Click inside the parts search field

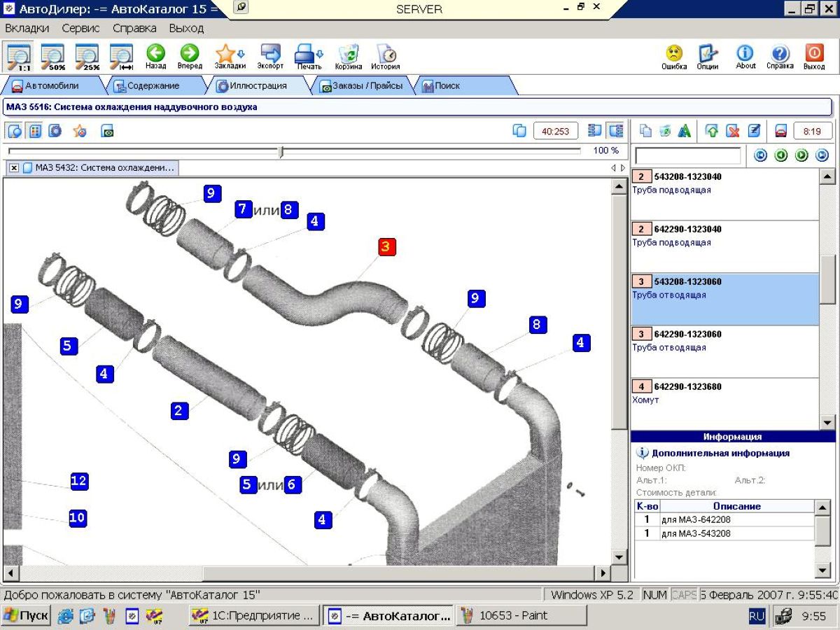click(687, 155)
